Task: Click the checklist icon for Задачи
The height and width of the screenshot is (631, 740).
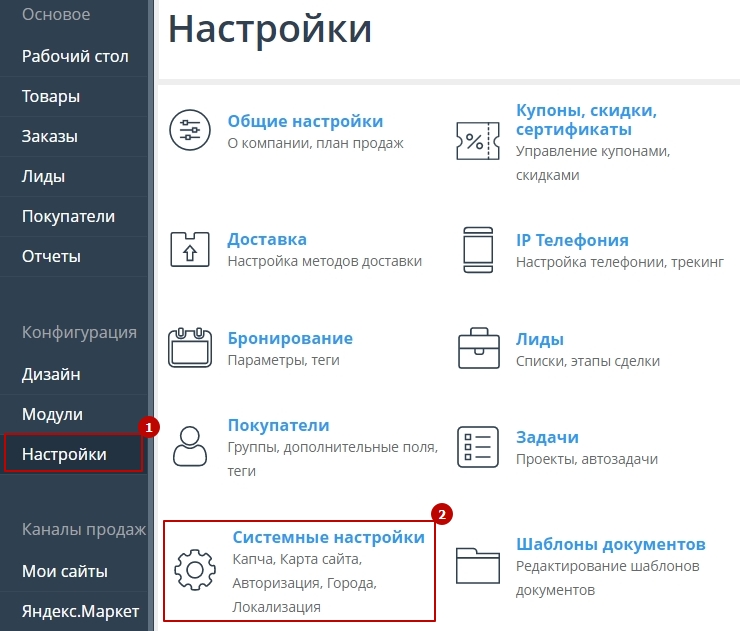Action: point(477,446)
